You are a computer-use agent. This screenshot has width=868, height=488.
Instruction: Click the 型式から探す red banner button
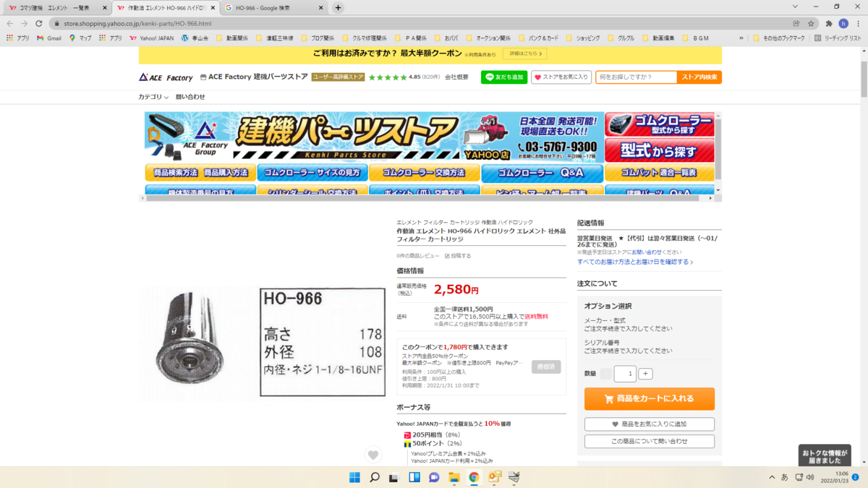click(659, 150)
